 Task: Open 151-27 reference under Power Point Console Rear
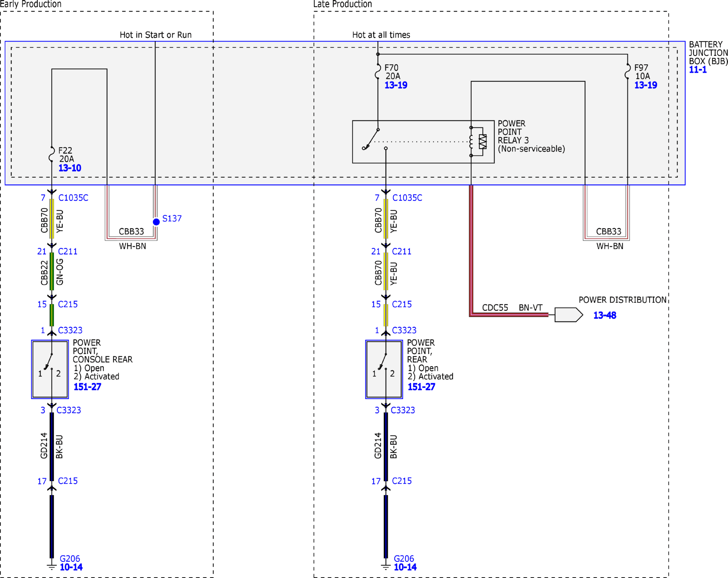tap(87, 387)
